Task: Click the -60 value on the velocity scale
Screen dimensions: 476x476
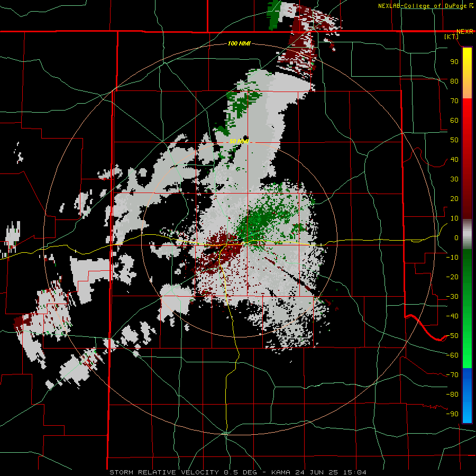Action: [x=452, y=355]
